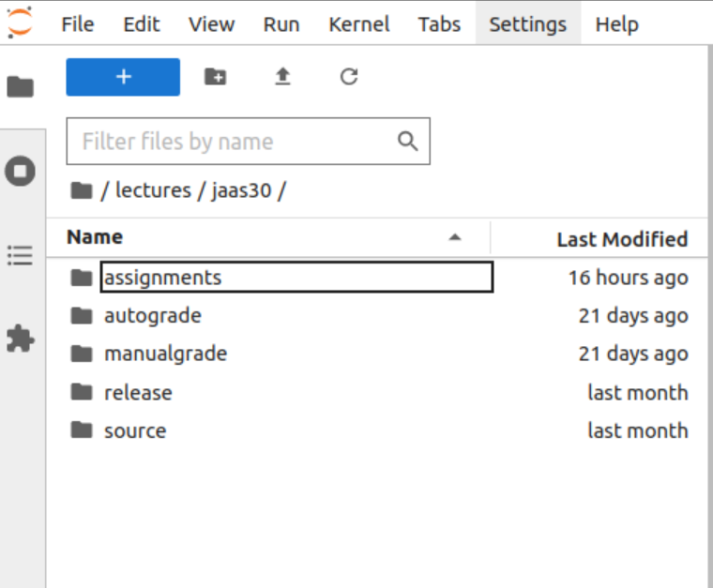Image resolution: width=713 pixels, height=588 pixels.
Task: Sort files by Last Modified header
Action: (622, 239)
